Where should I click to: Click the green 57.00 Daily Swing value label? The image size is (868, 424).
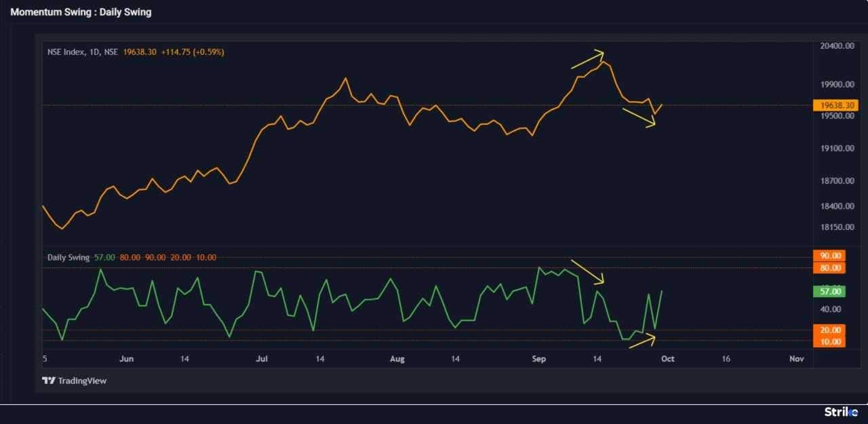click(x=828, y=291)
